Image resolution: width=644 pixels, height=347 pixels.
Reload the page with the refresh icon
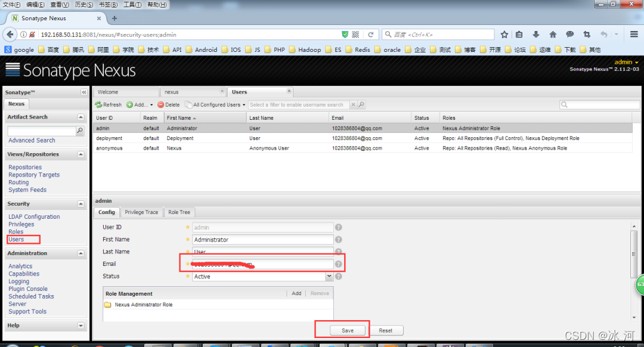pyautogui.click(x=370, y=35)
